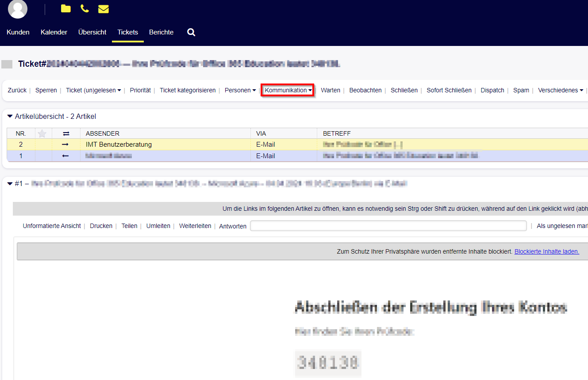Click the star column header icon
Screen dimensions: 588x380
coord(42,133)
